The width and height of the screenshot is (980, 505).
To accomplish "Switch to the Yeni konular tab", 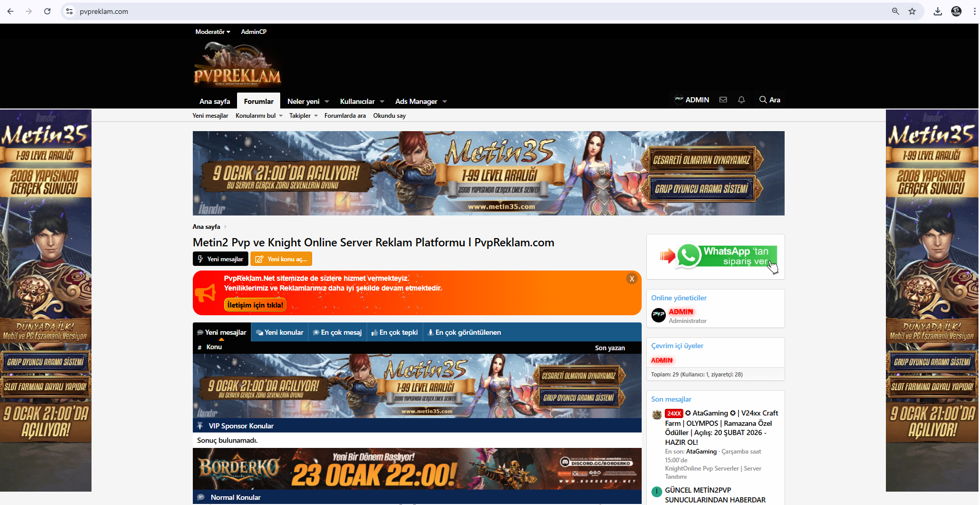I will tap(280, 333).
